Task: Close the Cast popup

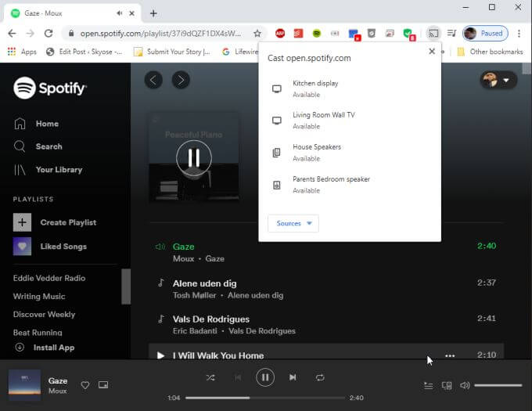Action: (432, 51)
